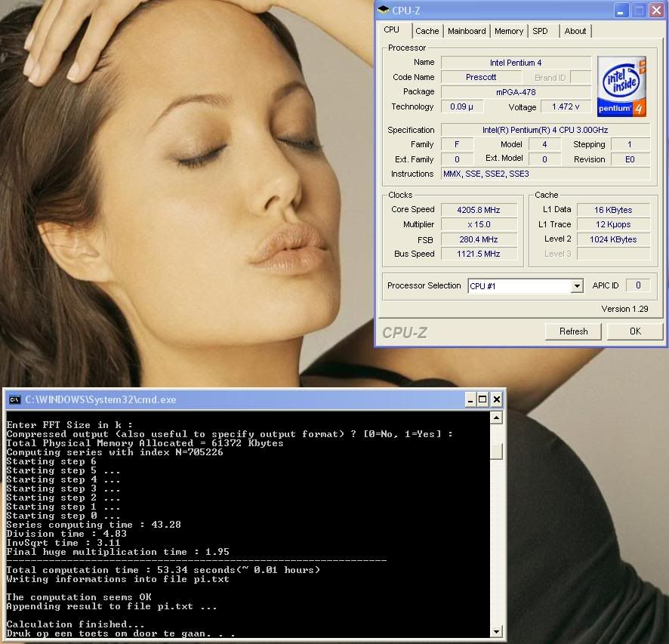Switch to the SPD tab

pyautogui.click(x=540, y=31)
